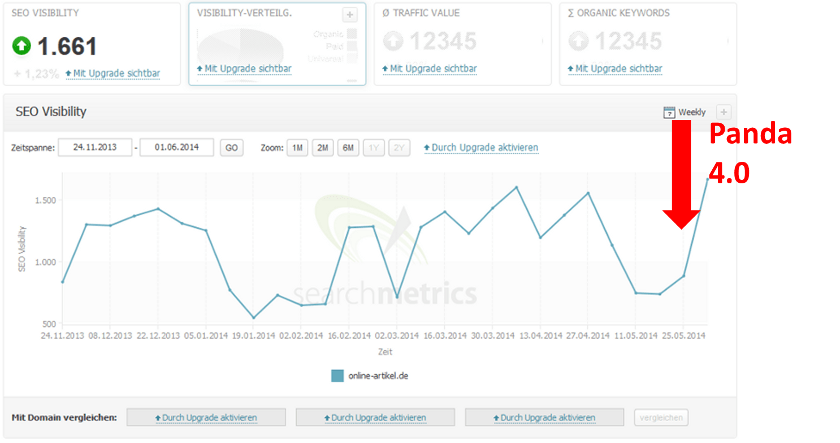The image size is (840, 443).
Task: Click the faded Traffic Value arrow icon
Action: pyautogui.click(x=393, y=41)
